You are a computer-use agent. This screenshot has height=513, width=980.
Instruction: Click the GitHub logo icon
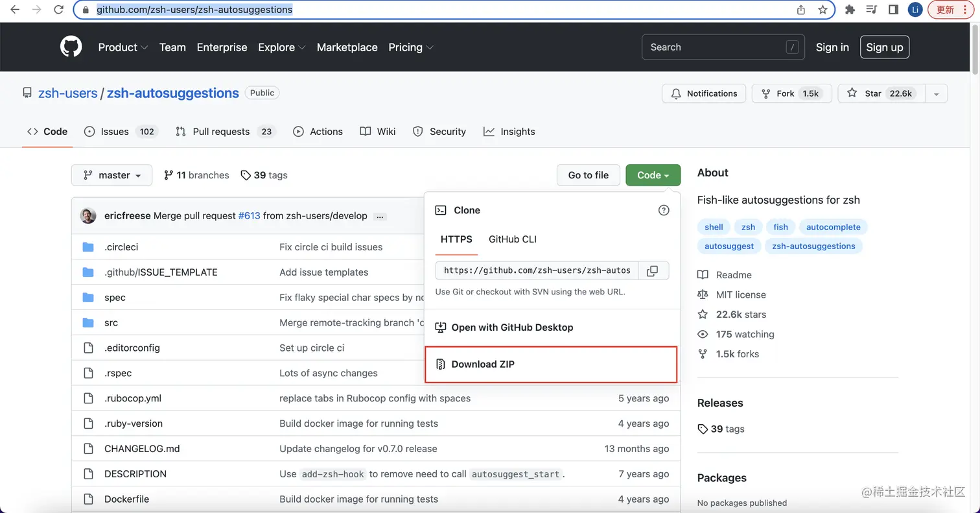pyautogui.click(x=71, y=47)
